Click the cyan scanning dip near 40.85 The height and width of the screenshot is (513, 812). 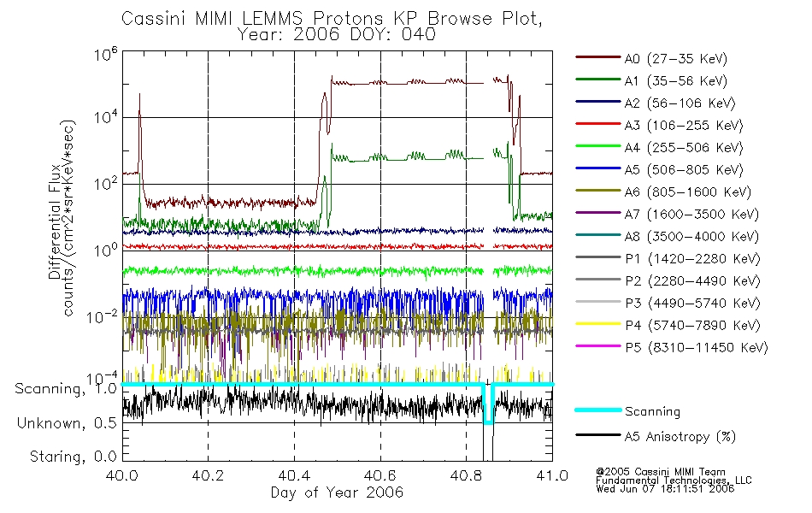[x=488, y=404]
